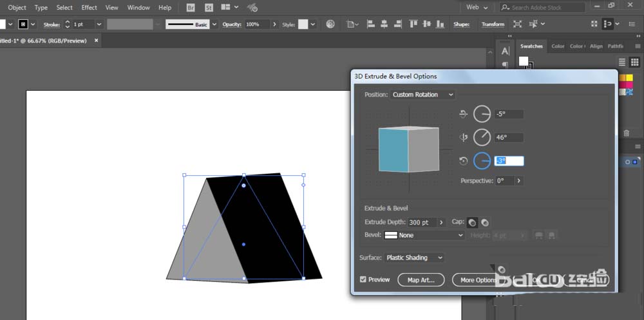This screenshot has width=644, height=320.
Task: Click the horizontal align left icon
Action: coord(370,24)
